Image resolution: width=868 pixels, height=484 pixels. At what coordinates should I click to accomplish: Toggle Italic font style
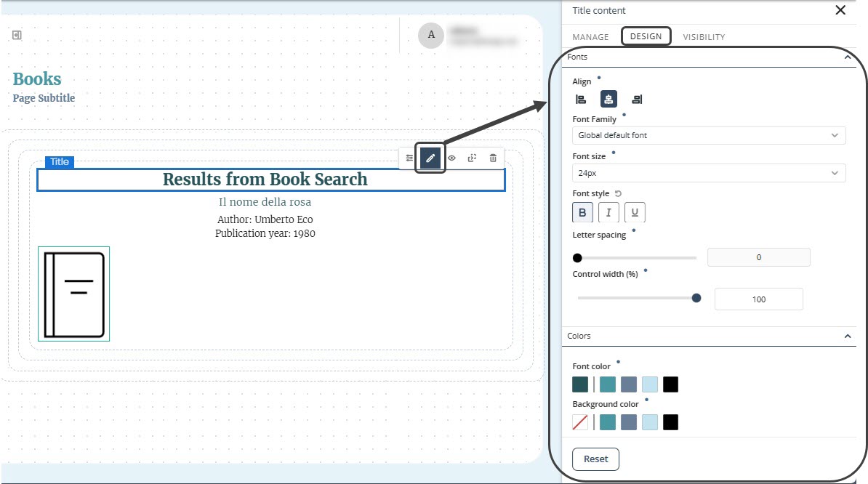608,212
